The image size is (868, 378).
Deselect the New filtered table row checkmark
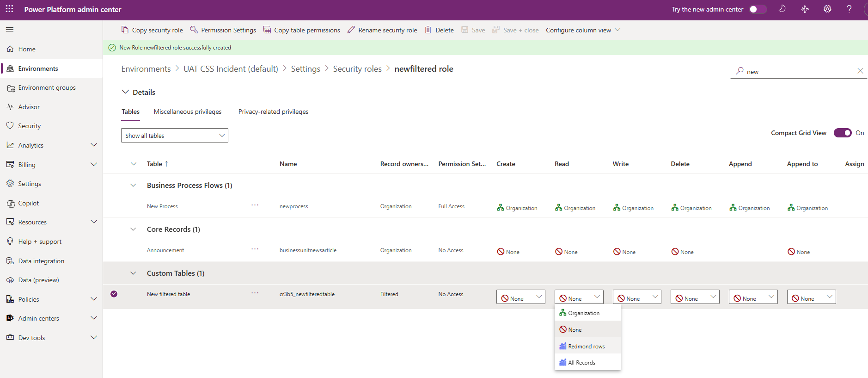coord(114,294)
